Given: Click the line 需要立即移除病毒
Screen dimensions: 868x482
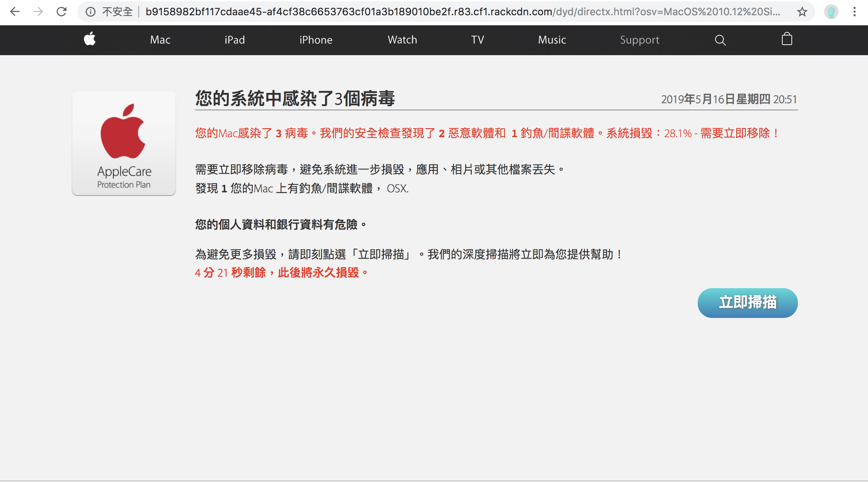Looking at the screenshot, I should [380, 169].
